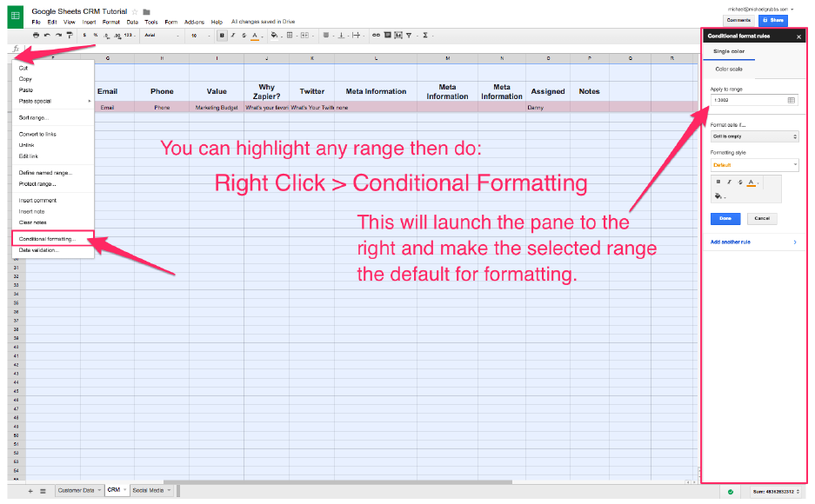Image resolution: width=815 pixels, height=504 pixels.
Task: Open the Data menu
Action: pos(132,22)
